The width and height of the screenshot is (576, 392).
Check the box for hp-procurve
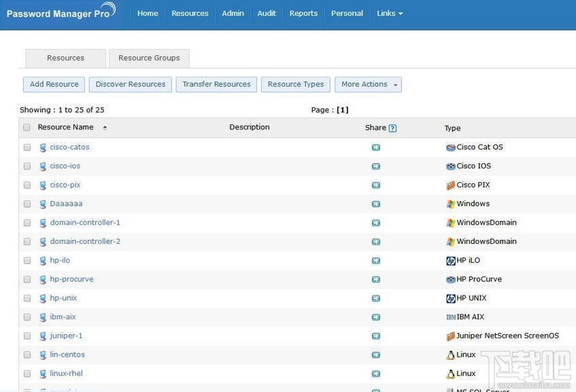coord(27,280)
